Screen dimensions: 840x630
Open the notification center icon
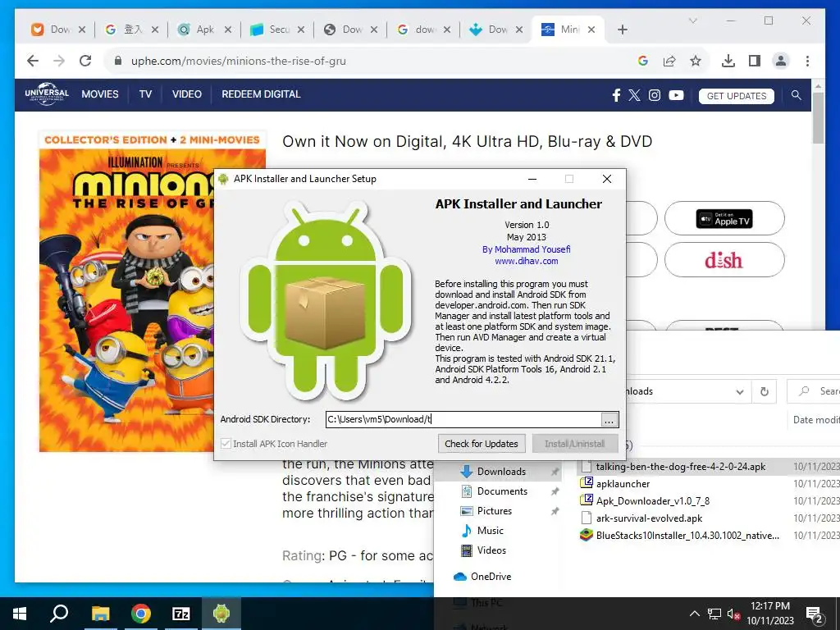[815, 614]
